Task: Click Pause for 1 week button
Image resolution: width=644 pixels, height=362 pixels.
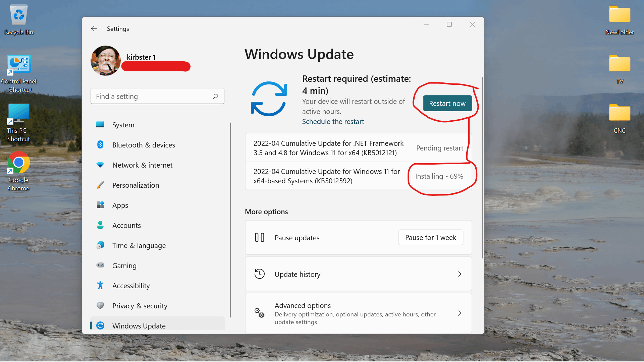Action: click(430, 238)
